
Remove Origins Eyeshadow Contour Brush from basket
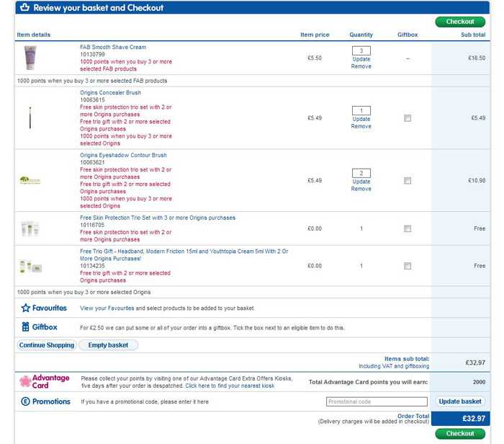coord(361,189)
